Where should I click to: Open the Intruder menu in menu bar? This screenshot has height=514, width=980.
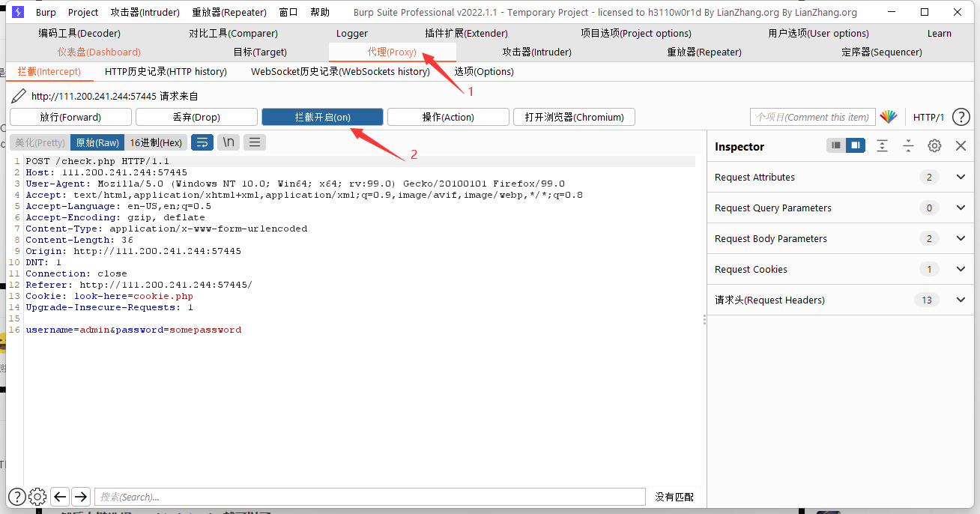(x=145, y=12)
